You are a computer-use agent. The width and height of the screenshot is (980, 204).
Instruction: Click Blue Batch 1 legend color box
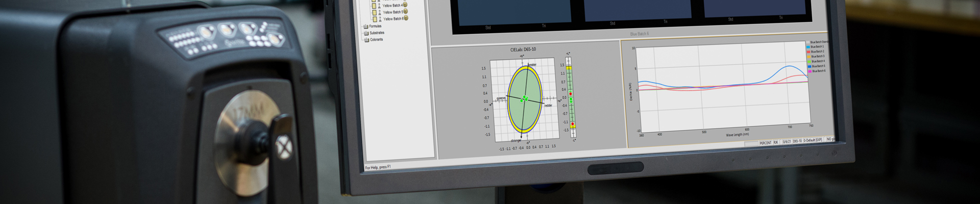808,47
